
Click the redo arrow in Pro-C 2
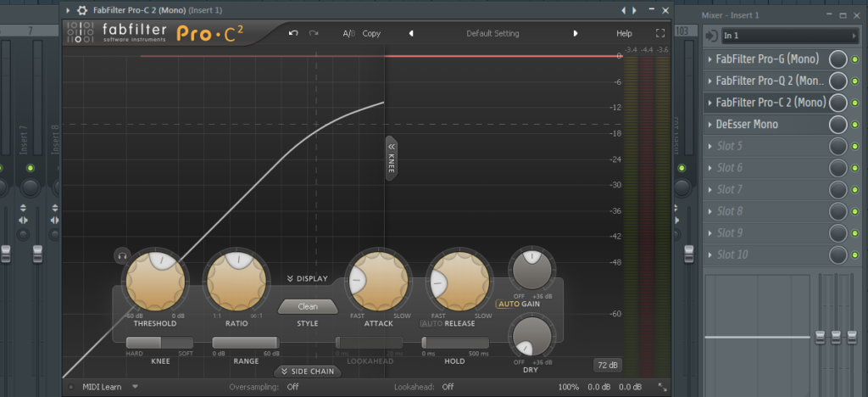314,33
